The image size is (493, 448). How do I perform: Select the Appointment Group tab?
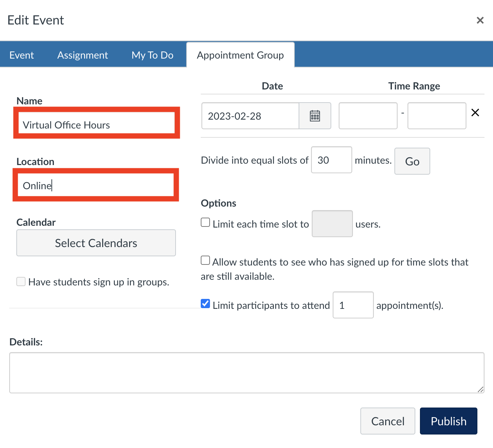[240, 55]
